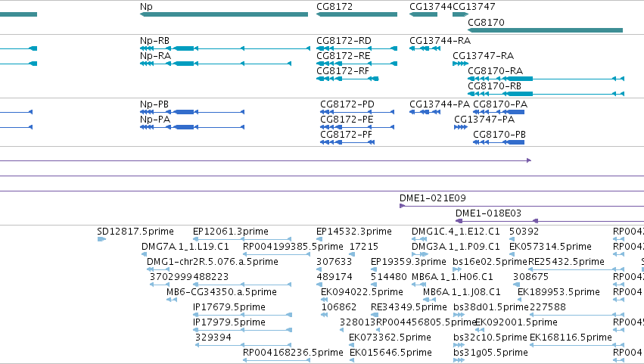Select the Np-PA protein label
Screen dimensions: 644x364
point(155,120)
